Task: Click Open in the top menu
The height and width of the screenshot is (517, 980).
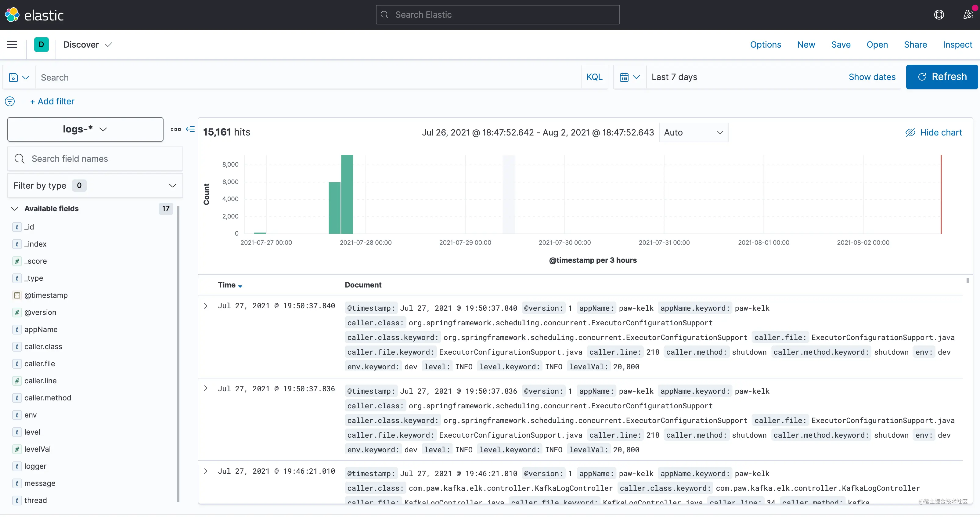Action: point(877,45)
